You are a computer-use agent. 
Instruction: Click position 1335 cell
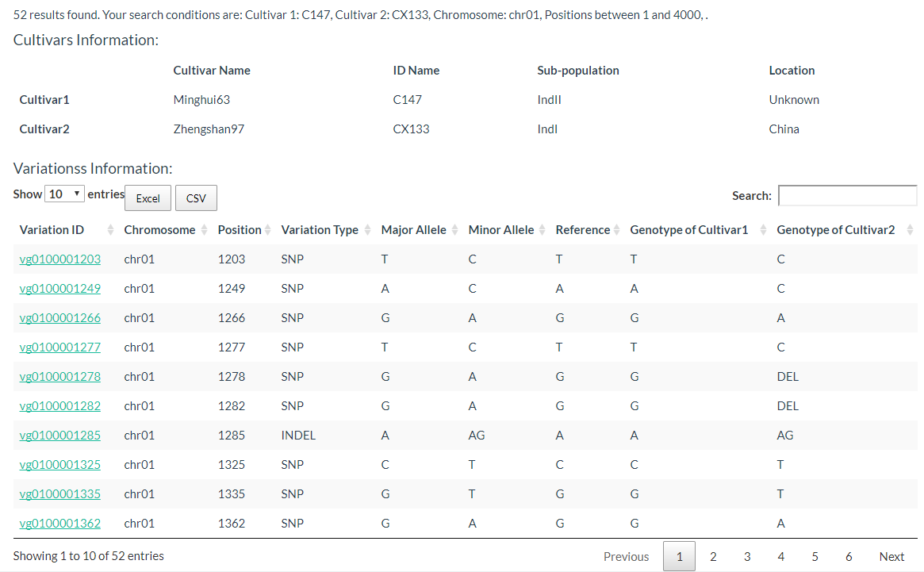click(x=232, y=493)
